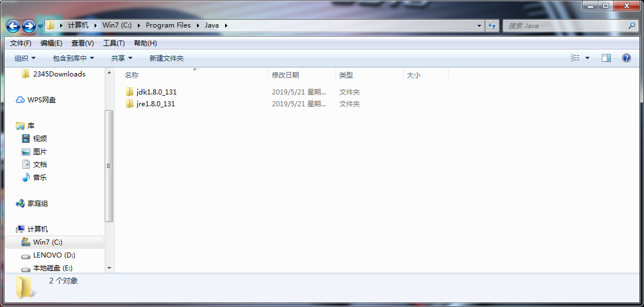644x307 pixels.
Task: Select 计算机 in the address breadcrumb
Action: [x=78, y=25]
